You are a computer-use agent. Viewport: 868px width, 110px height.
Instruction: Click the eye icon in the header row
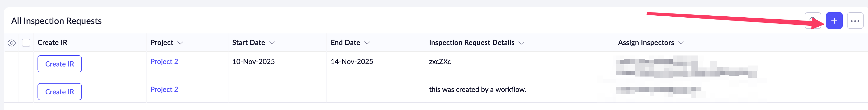coord(11,43)
